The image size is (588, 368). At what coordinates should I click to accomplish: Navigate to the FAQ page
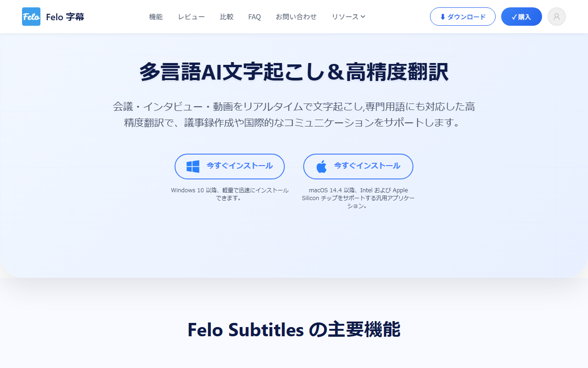(254, 17)
